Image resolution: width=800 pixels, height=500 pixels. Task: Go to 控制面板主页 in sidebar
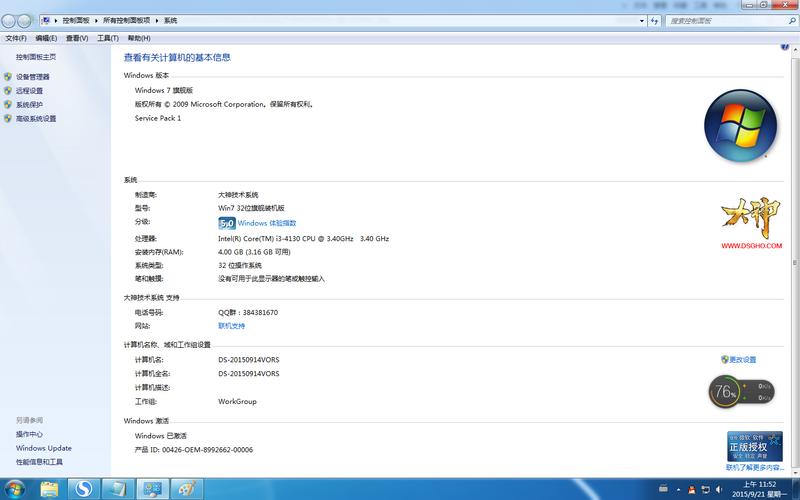tap(36, 57)
